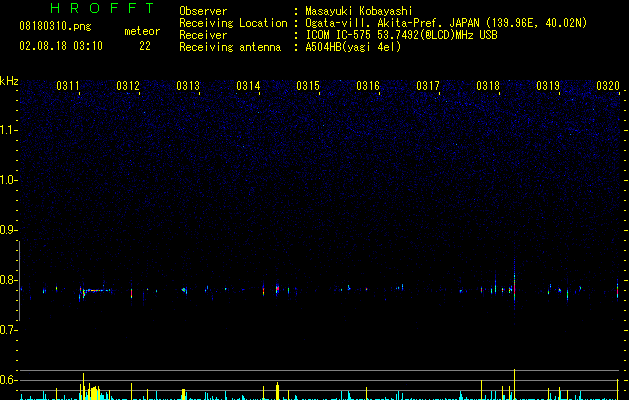Click observer name Masayuki Kobayashi
This screenshot has height=400, width=629.
[x=359, y=11]
